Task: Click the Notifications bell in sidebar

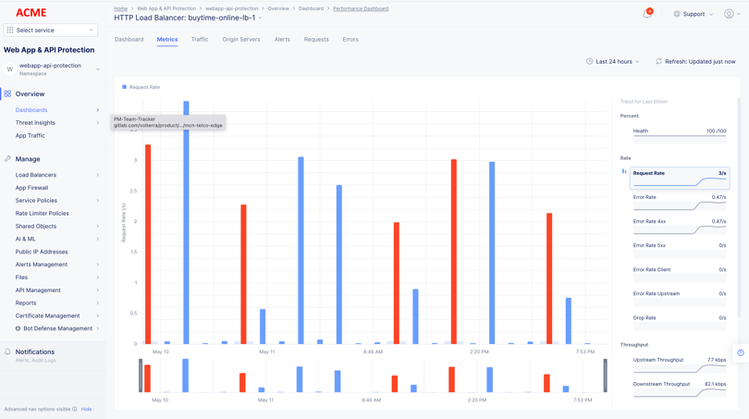Action: click(8, 352)
